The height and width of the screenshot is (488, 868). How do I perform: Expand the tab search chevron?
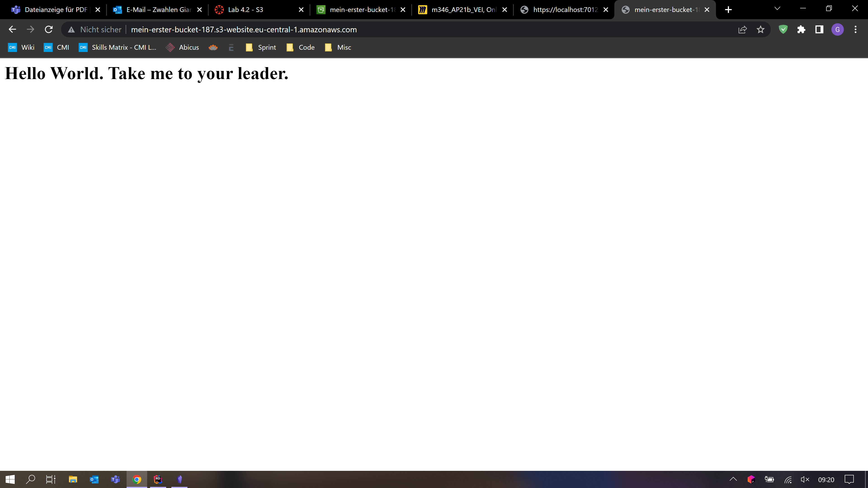click(x=777, y=9)
